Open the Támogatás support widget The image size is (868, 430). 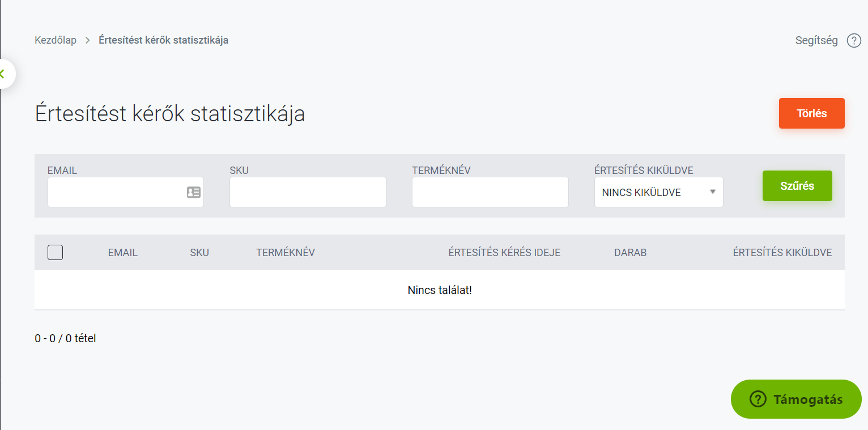[796, 399]
